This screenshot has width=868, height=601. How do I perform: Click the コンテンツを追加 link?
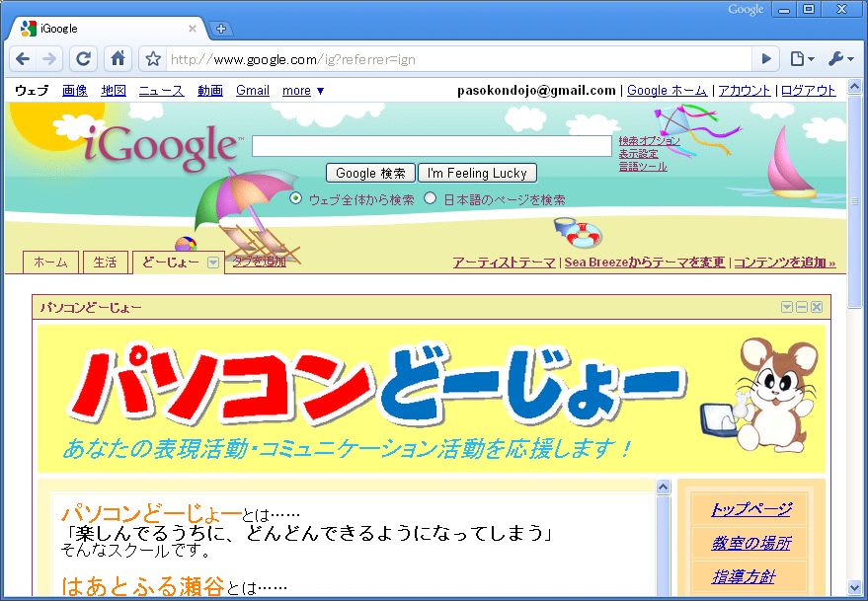tap(784, 263)
